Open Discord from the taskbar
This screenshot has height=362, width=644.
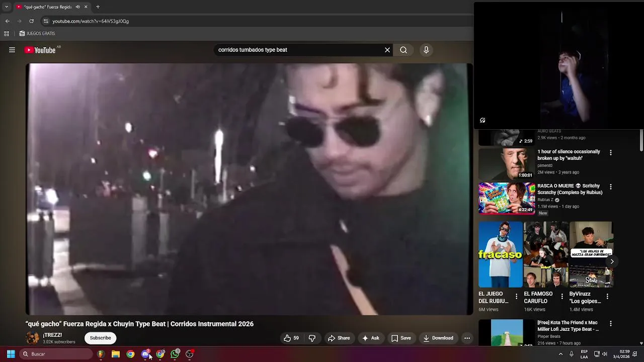tap(145, 354)
